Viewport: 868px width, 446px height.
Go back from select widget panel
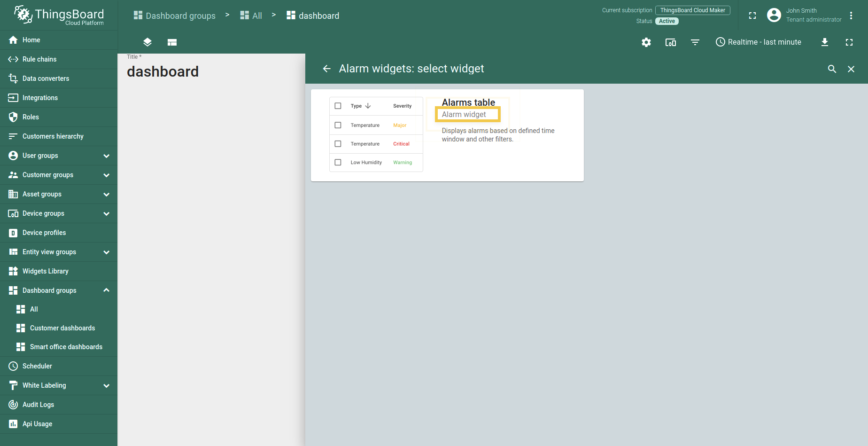327,69
